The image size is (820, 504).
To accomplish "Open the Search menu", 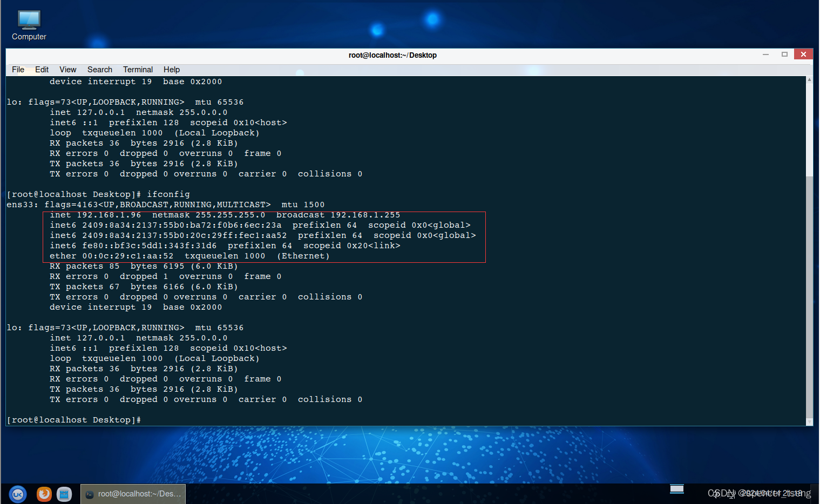I will (99, 69).
